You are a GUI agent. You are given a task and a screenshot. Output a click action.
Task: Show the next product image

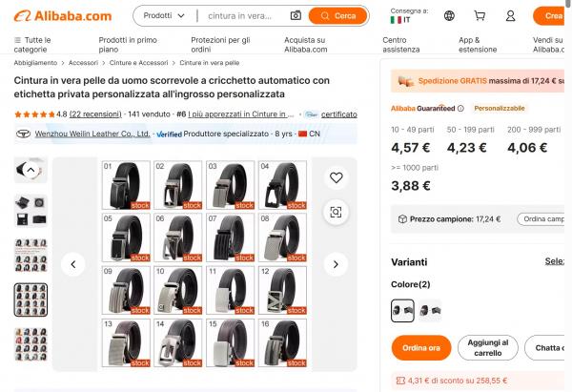point(336,264)
